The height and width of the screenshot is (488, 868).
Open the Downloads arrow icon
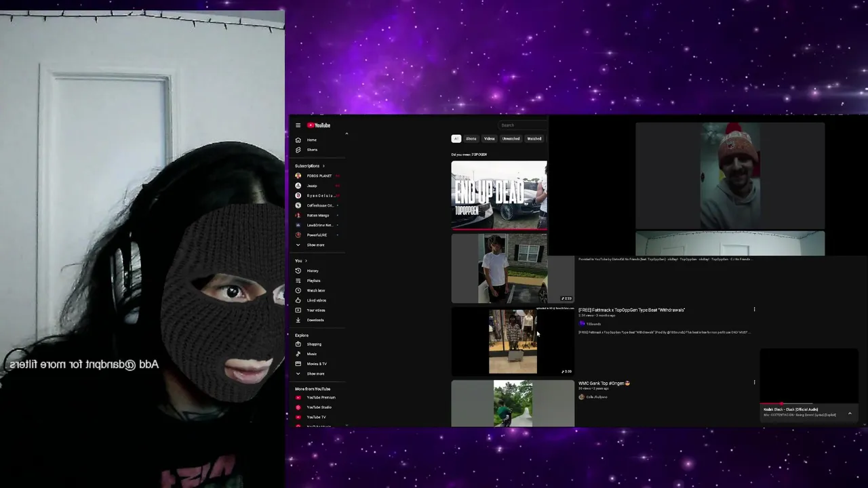pyautogui.click(x=298, y=320)
